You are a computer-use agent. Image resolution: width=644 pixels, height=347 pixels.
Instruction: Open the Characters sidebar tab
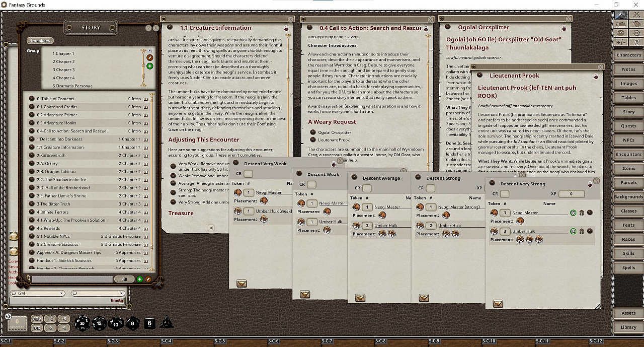(x=628, y=55)
